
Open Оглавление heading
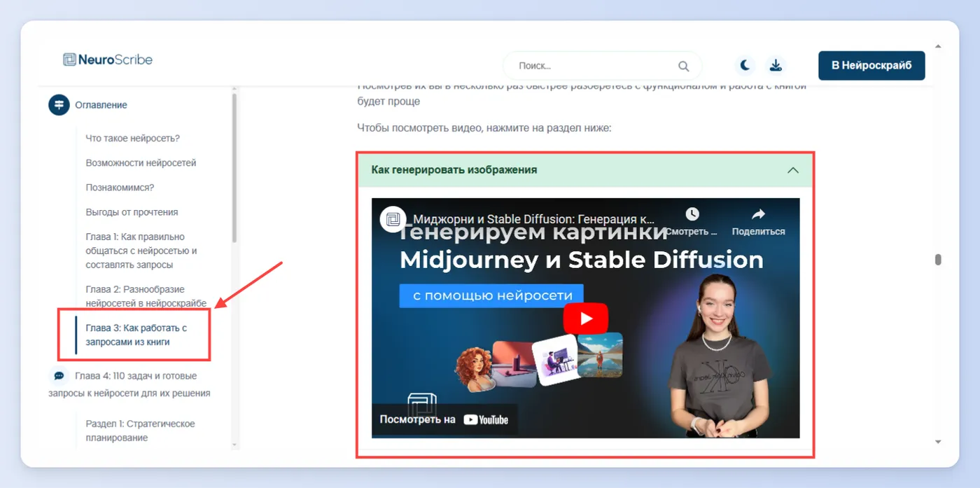pos(101,105)
